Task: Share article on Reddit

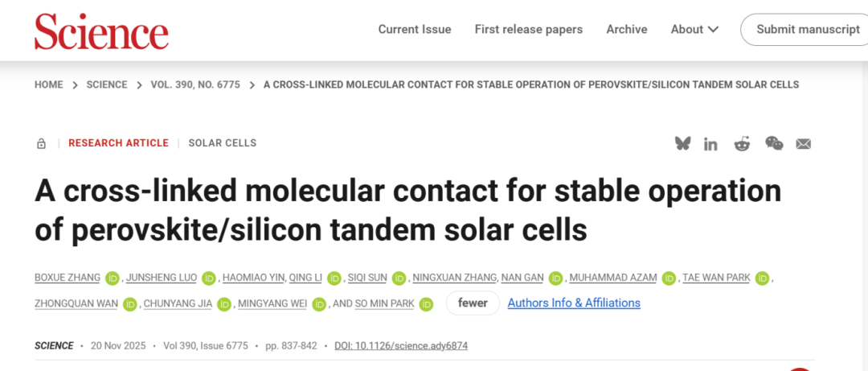Action: coord(742,143)
